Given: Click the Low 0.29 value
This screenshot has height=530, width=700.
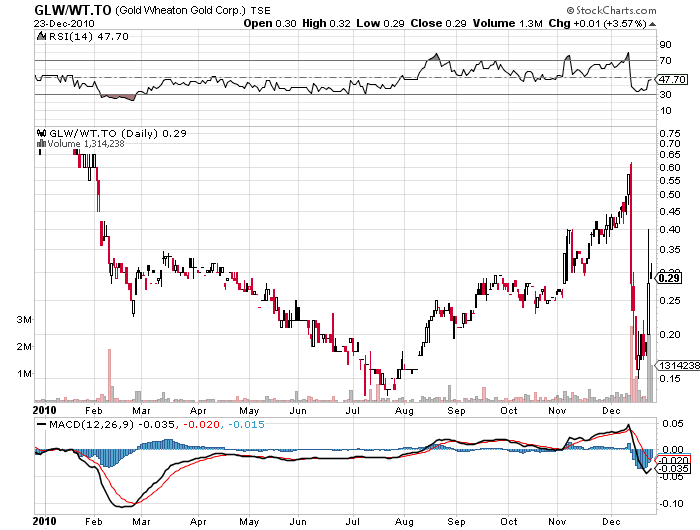Looking at the screenshot, I should [x=380, y=23].
